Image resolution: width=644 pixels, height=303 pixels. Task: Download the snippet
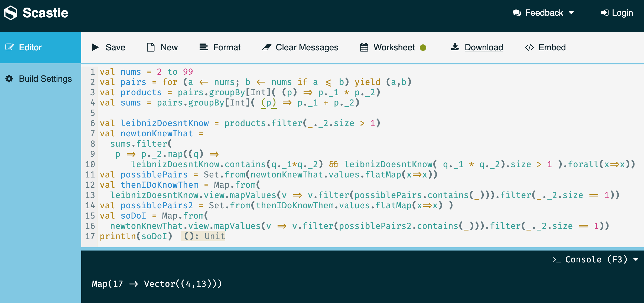(x=477, y=47)
